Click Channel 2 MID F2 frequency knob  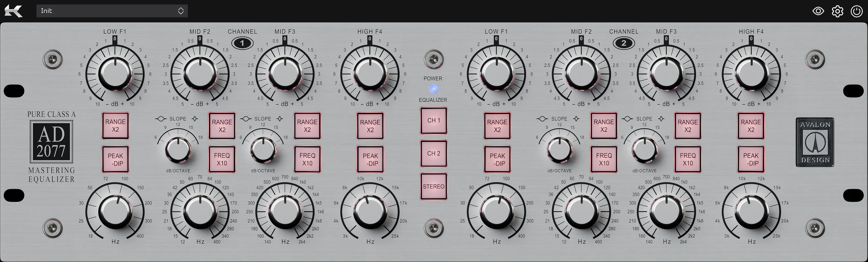[582, 211]
